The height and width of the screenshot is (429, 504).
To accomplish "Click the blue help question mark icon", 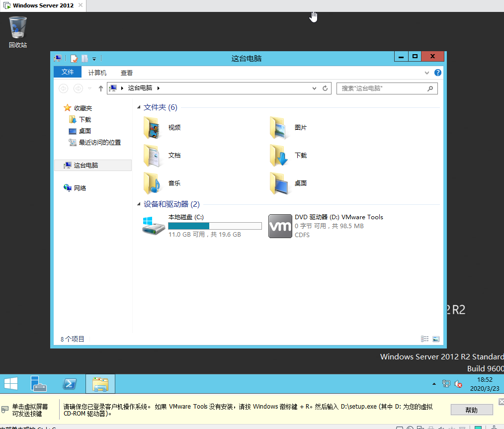I will (x=437, y=73).
